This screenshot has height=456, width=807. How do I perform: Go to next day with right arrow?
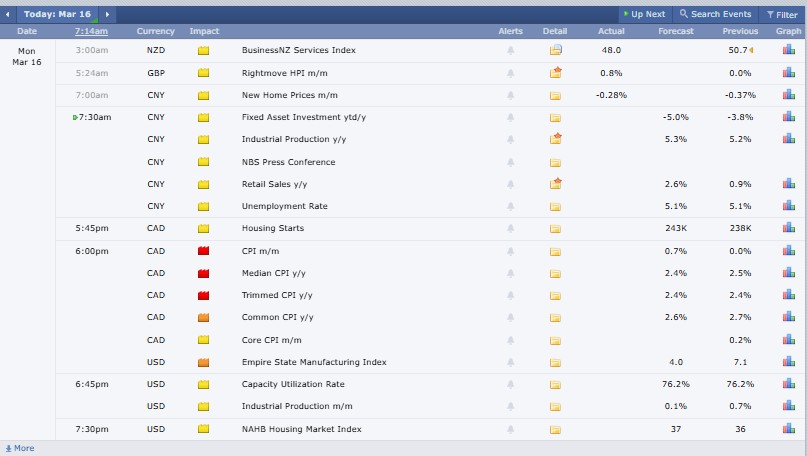[x=108, y=14]
